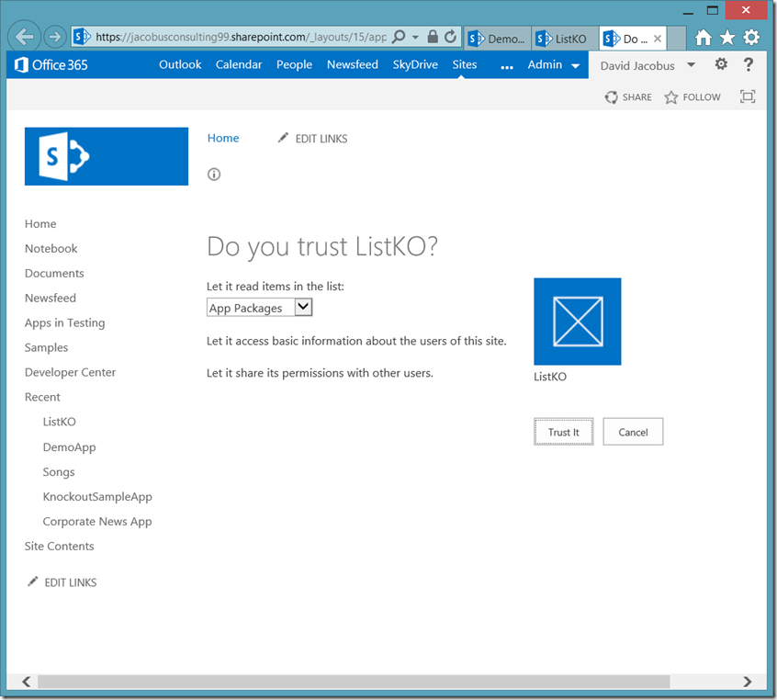Click the ListKO app tile icon
This screenshot has width=777, height=700.
(578, 322)
